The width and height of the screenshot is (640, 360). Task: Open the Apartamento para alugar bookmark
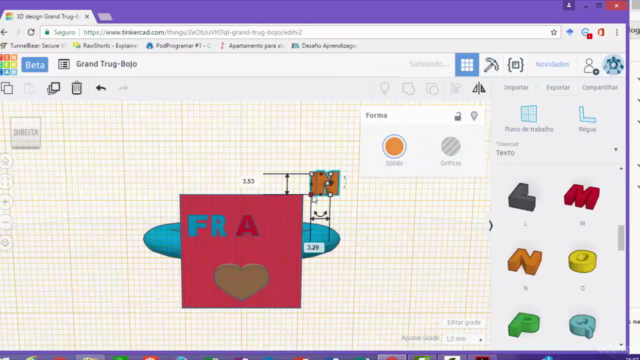[252, 46]
